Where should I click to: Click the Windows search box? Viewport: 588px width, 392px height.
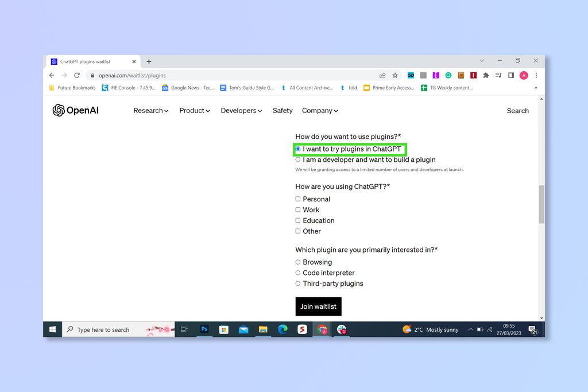(x=118, y=329)
